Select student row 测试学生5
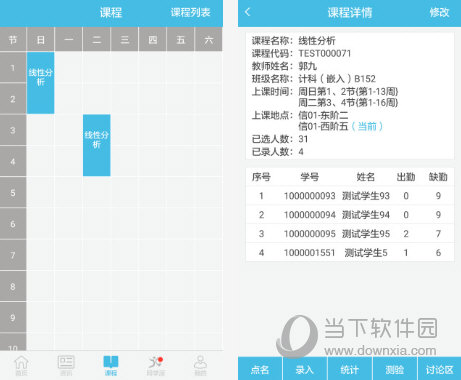The width and height of the screenshot is (461, 380). point(350,253)
